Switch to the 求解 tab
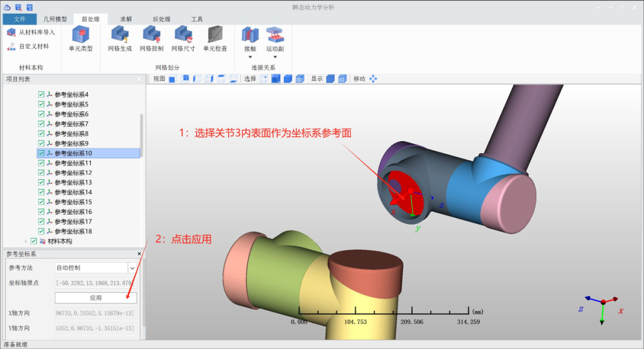 (x=126, y=19)
